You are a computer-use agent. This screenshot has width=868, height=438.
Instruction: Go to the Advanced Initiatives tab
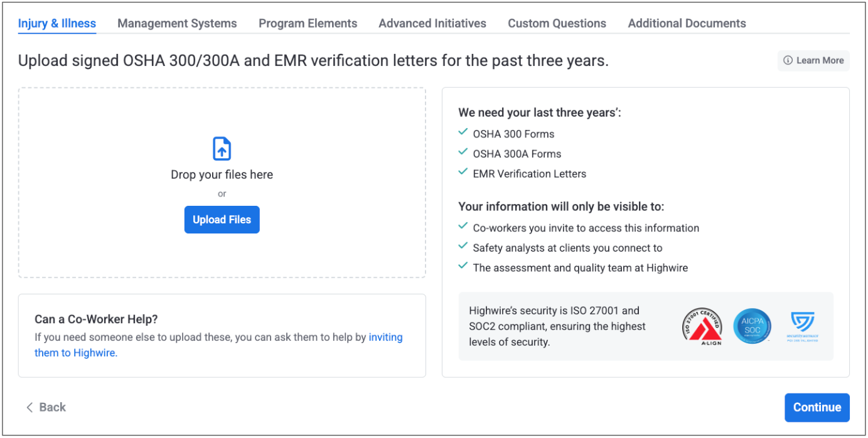(x=432, y=24)
